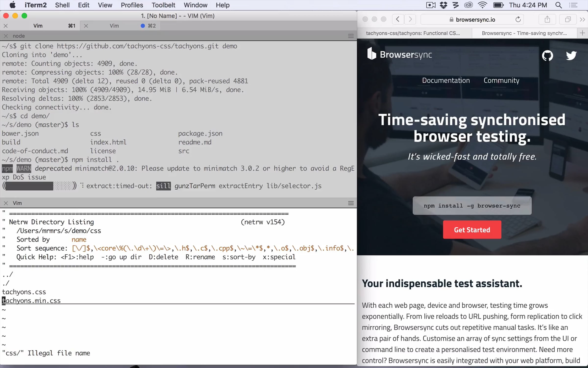
Task: Check the battery status icon
Action: [x=498, y=5]
